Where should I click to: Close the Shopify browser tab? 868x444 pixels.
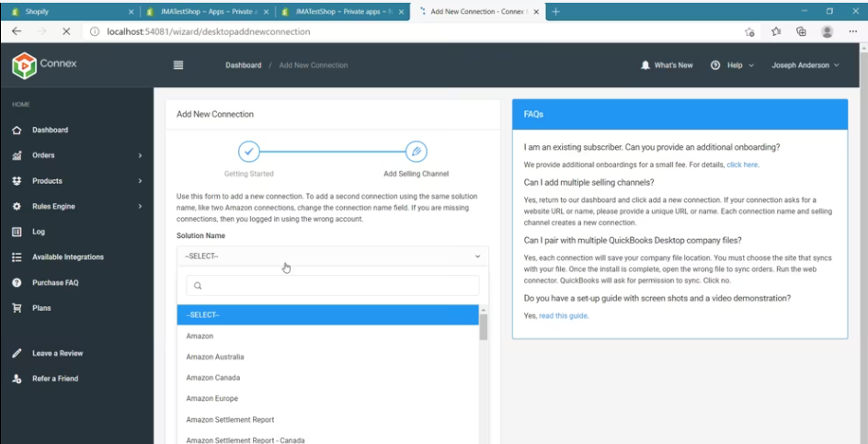131,12
